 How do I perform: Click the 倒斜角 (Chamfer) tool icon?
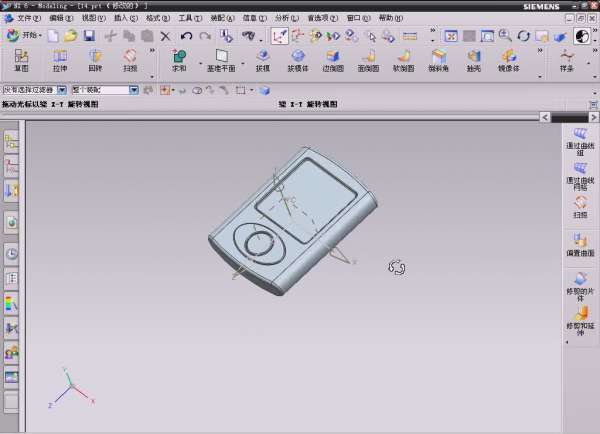click(438, 60)
